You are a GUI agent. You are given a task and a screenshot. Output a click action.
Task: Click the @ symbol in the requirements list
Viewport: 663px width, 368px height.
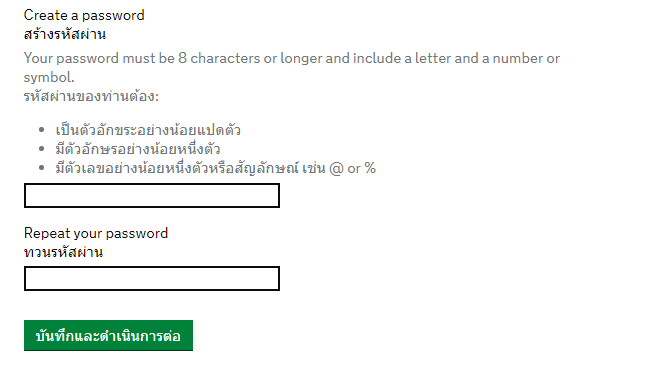[x=336, y=169]
